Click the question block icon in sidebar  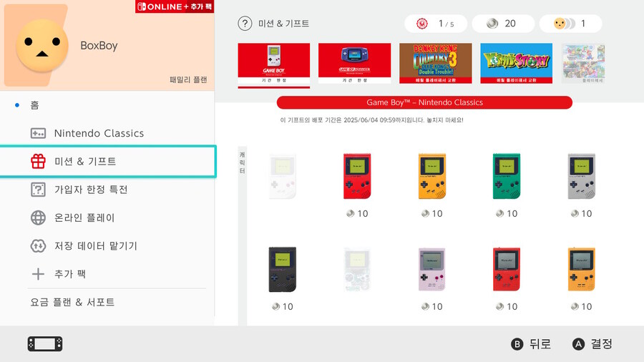38,190
